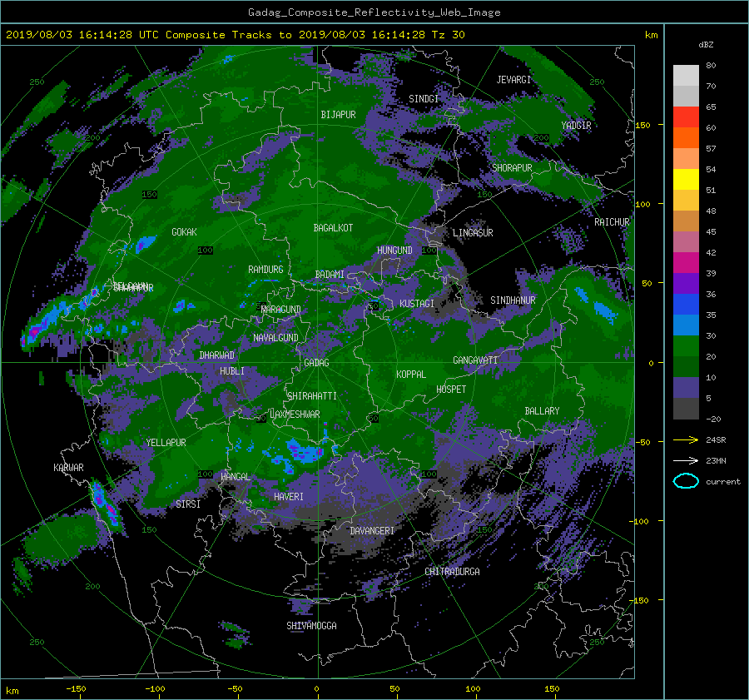Click the NAVALGUND city label
Viewport: 749px width, 700px height.
275,338
